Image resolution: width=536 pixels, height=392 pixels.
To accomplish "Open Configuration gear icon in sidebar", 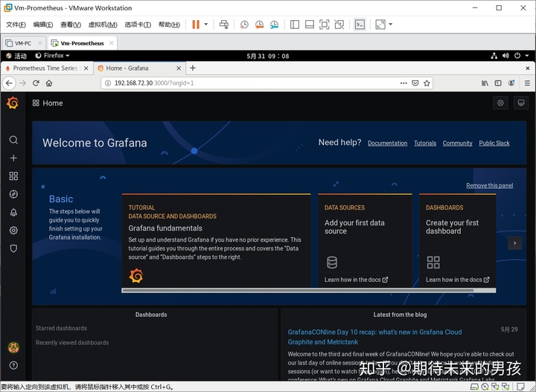I will click(x=13, y=231).
